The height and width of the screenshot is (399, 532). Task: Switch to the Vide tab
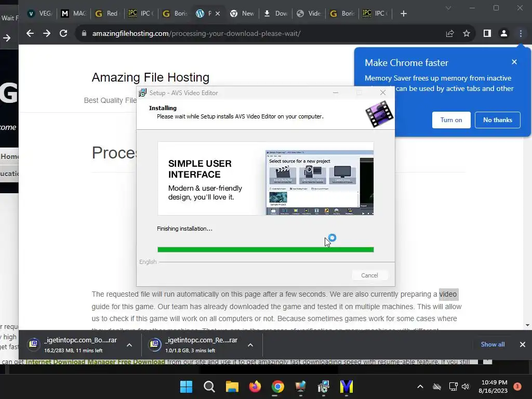tap(309, 14)
